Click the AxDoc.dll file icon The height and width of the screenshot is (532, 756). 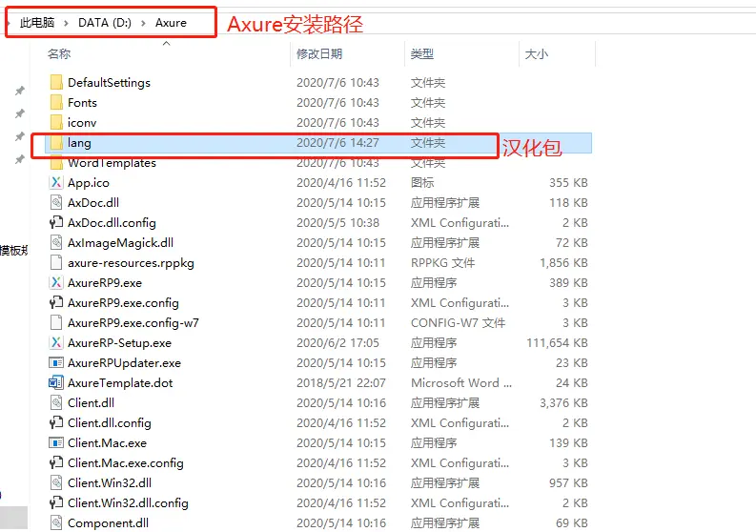pyautogui.click(x=56, y=202)
